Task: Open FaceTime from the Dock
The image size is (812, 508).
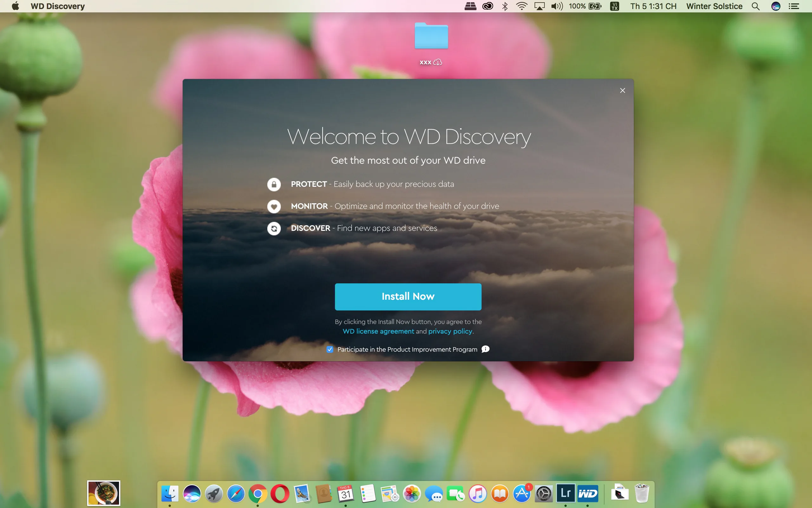Action: (x=456, y=493)
